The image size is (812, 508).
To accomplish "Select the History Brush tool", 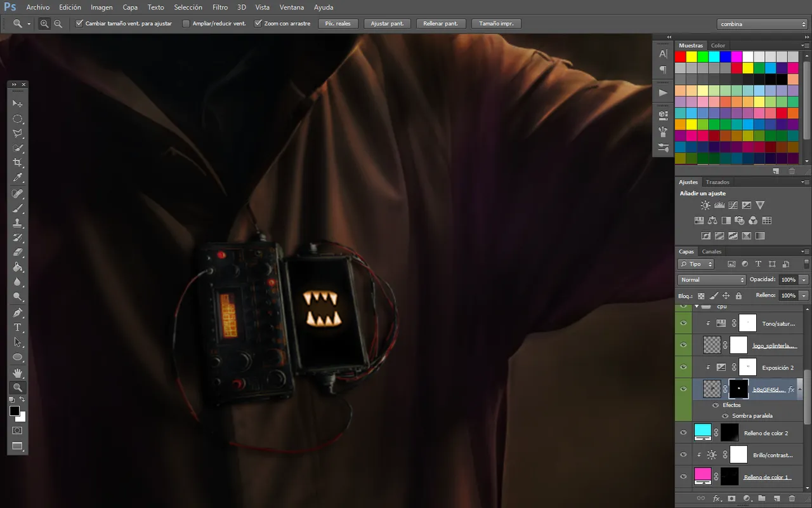I will point(18,238).
